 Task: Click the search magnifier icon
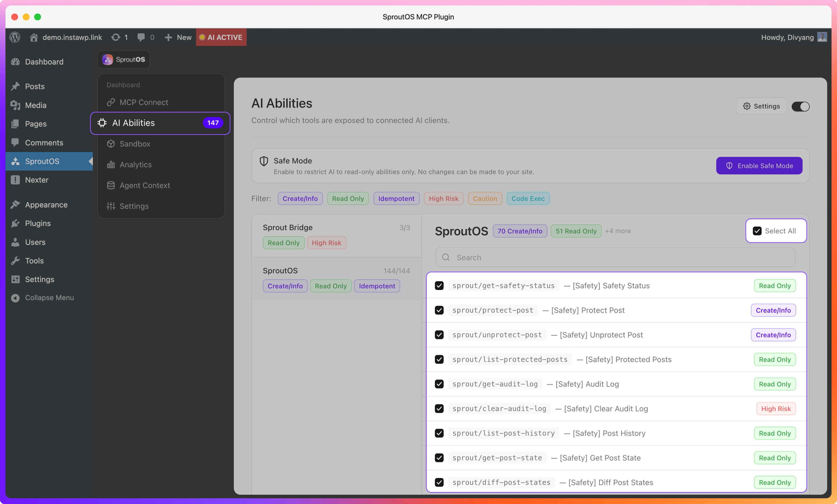click(446, 257)
